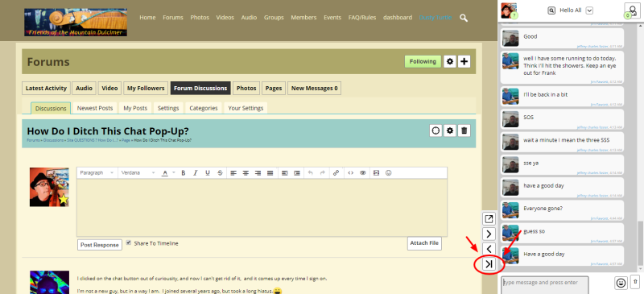Open Members in the top navigation

[x=303, y=17]
